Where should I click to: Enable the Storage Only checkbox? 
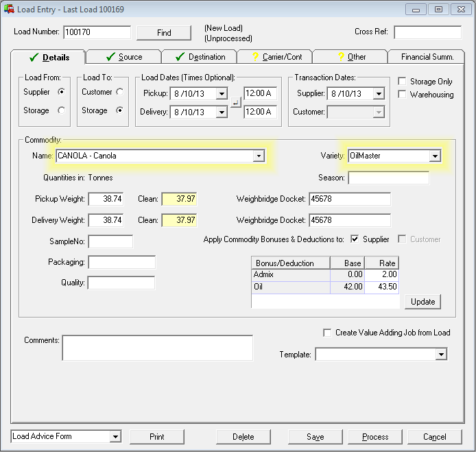pyautogui.click(x=403, y=81)
